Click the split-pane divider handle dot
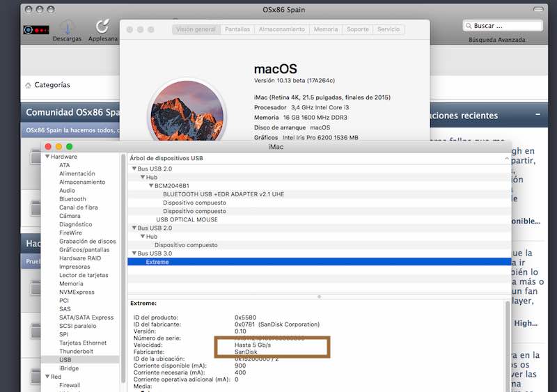 (319, 297)
